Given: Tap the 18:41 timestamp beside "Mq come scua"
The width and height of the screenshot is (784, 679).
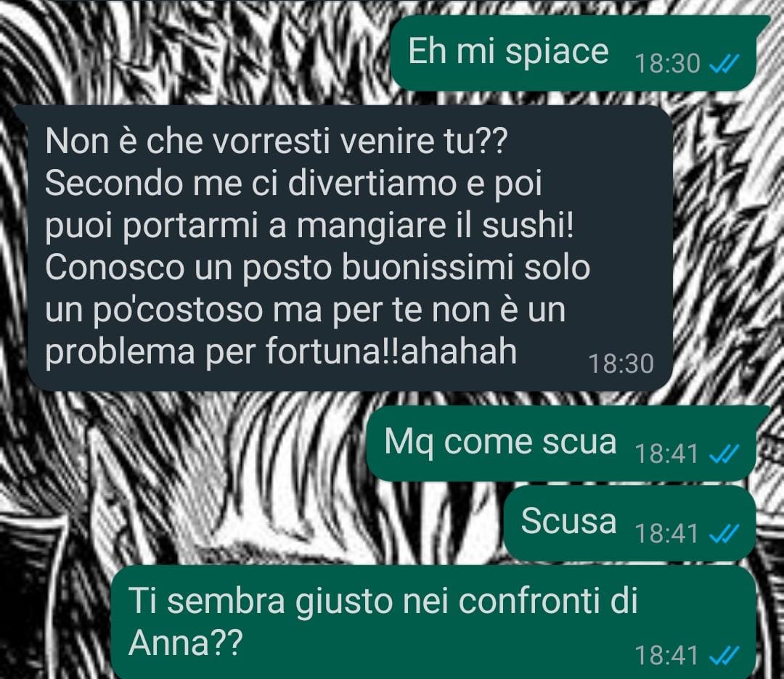Looking at the screenshot, I should pyautogui.click(x=666, y=454).
